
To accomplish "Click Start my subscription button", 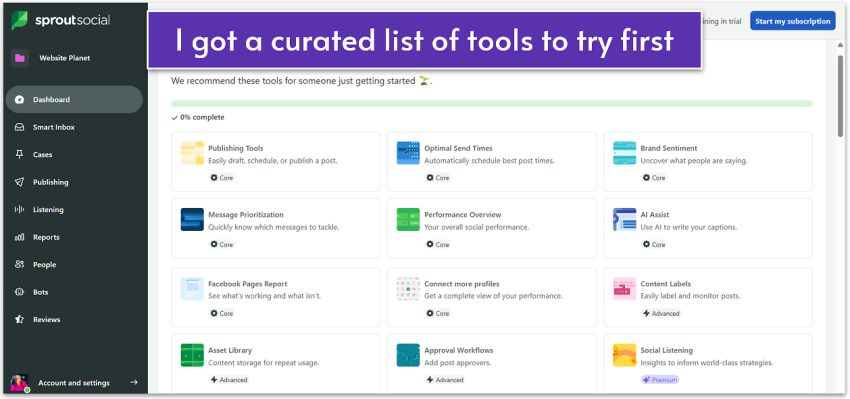I will coord(793,21).
